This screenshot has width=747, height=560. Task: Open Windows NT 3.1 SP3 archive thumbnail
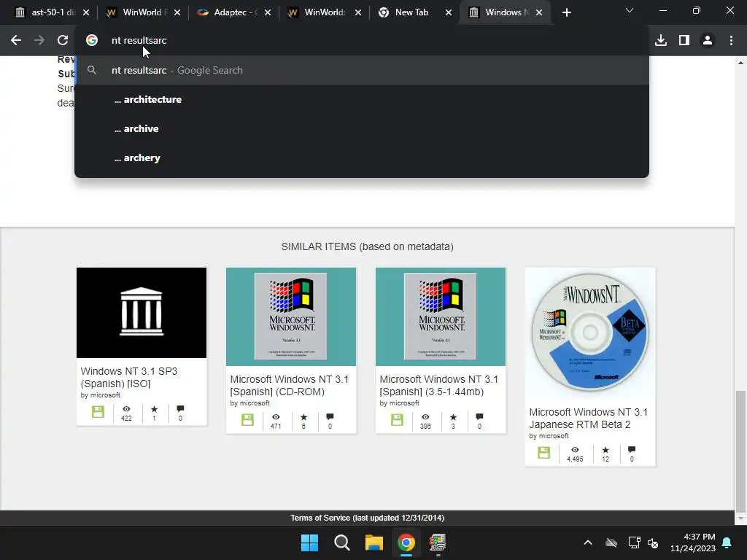tap(142, 312)
